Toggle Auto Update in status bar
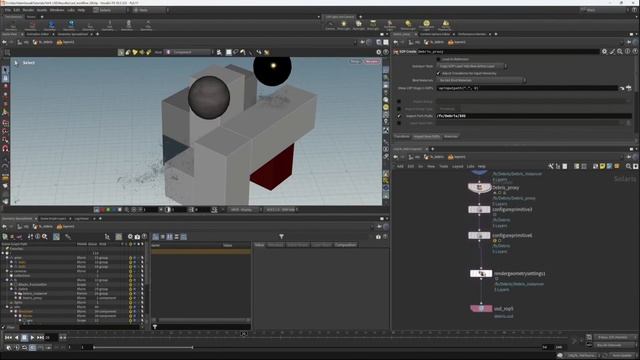Viewport: 640px width, 360px height. tap(621, 356)
